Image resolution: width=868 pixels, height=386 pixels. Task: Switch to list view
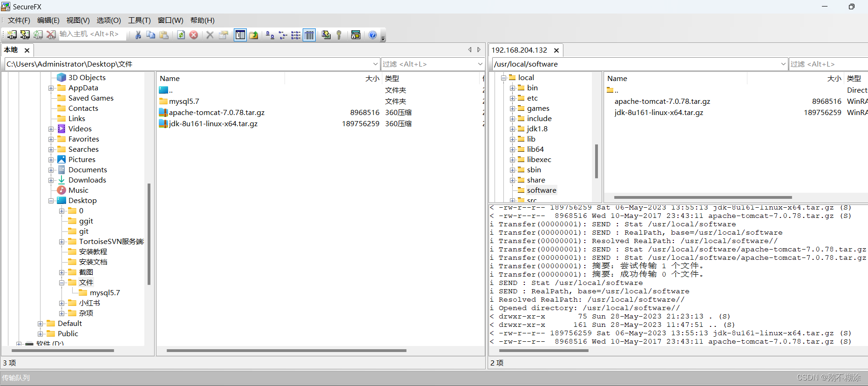click(296, 35)
